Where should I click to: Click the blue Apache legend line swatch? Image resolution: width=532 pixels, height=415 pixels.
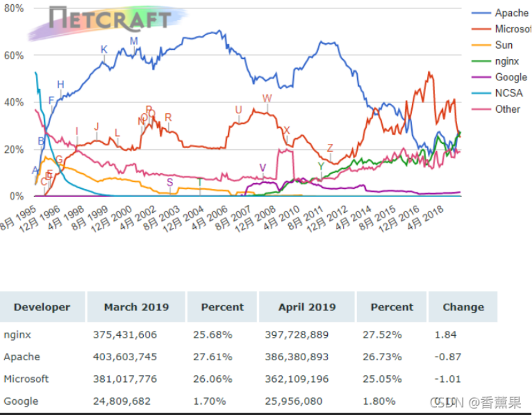(x=481, y=13)
